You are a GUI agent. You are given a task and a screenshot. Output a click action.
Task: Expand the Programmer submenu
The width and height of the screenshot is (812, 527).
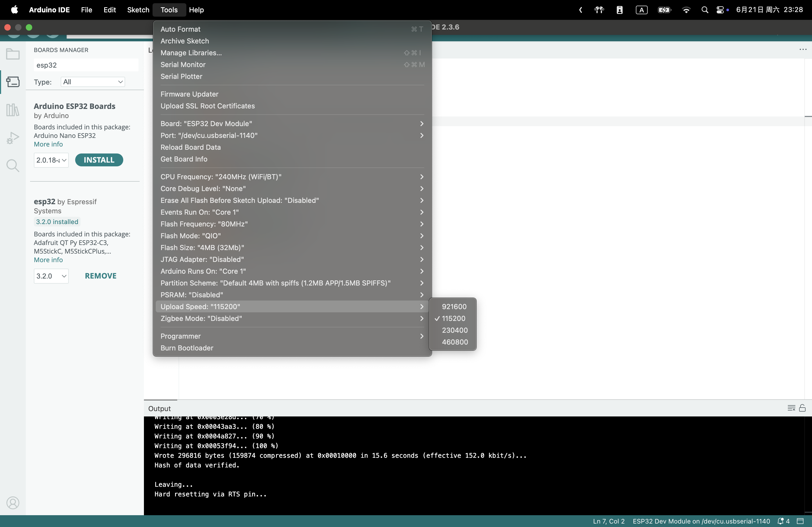(x=292, y=336)
